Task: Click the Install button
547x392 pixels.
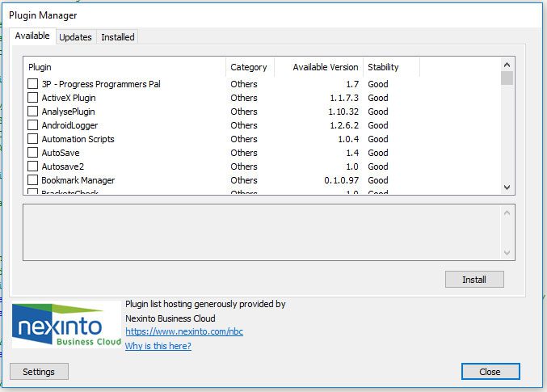Action: [474, 280]
